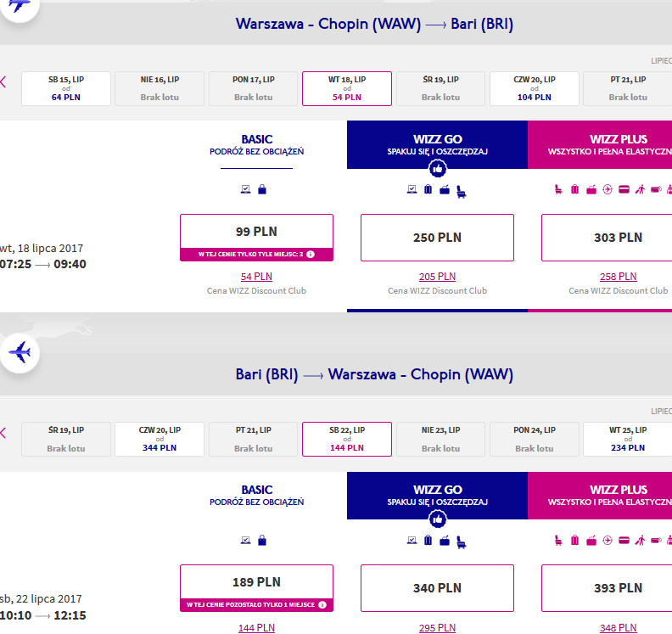Click outbound flight time '07:25 → 09:40'
This screenshot has width=672, height=634.
(x=43, y=264)
